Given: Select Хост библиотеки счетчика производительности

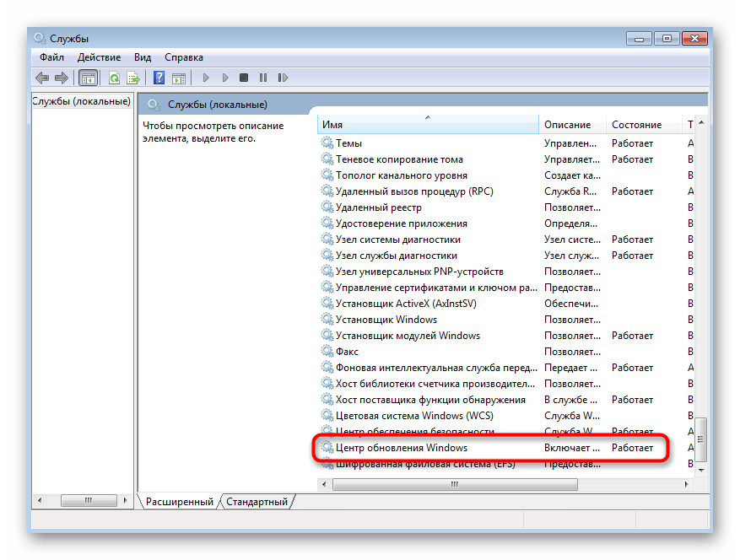Looking at the screenshot, I should pos(435,384).
